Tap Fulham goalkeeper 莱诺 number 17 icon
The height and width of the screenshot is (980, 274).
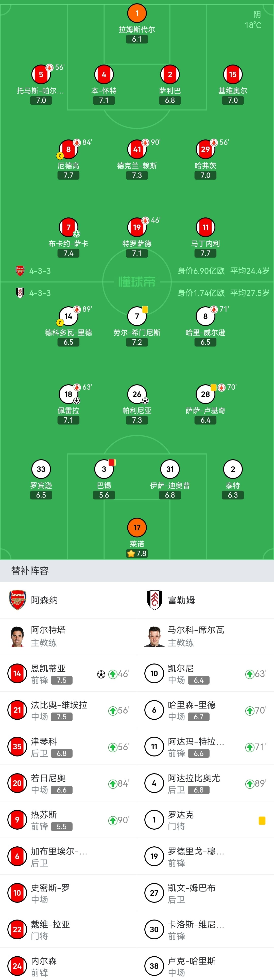click(x=137, y=528)
